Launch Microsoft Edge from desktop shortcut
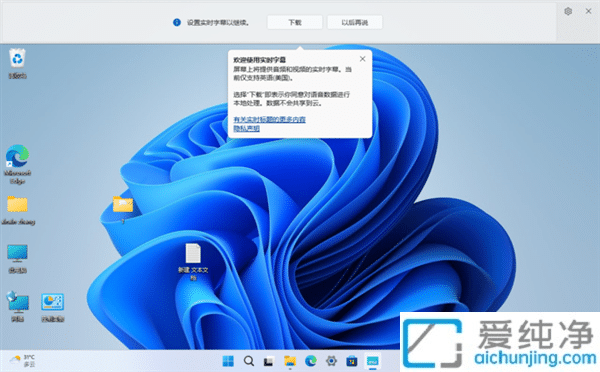This screenshot has width=600, height=372. click(x=17, y=164)
